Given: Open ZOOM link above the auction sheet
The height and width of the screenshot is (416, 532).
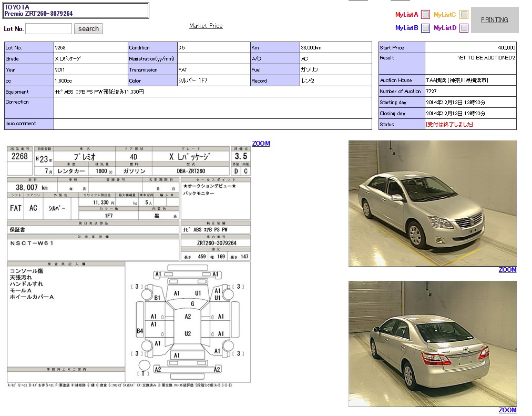Looking at the screenshot, I should (x=261, y=144).
